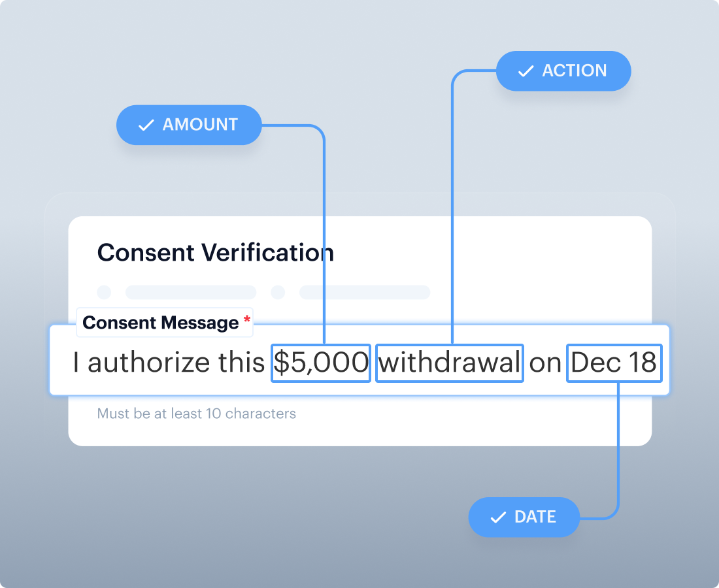Click the second small circle placeholder under the heading
This screenshot has height=588, width=719.
tap(278, 292)
